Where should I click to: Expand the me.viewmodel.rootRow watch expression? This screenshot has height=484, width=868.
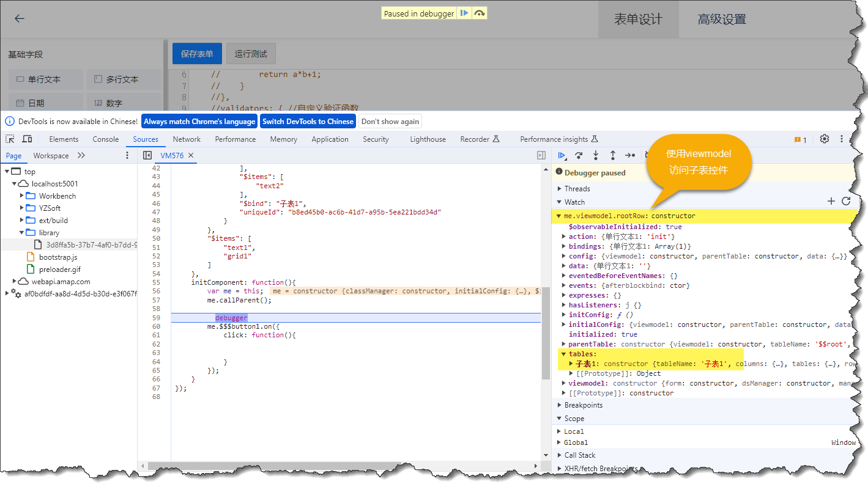click(x=558, y=216)
